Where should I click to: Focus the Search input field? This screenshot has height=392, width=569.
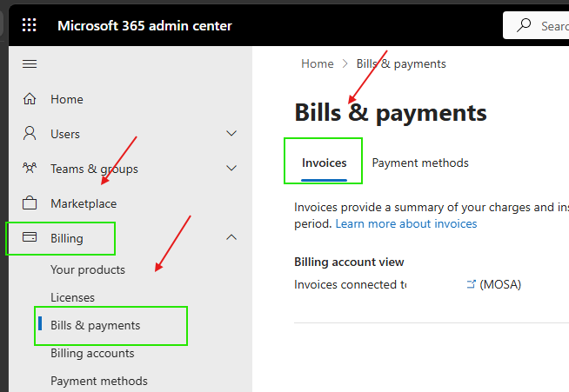pos(536,25)
